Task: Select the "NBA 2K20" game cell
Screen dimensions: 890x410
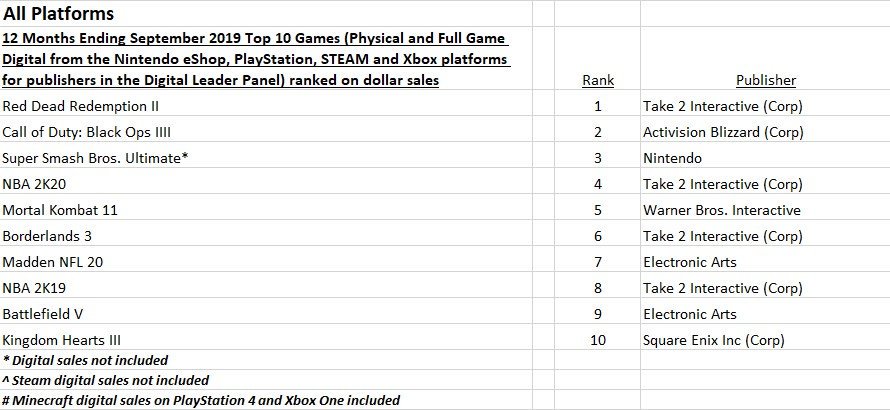Action: [x=35, y=184]
